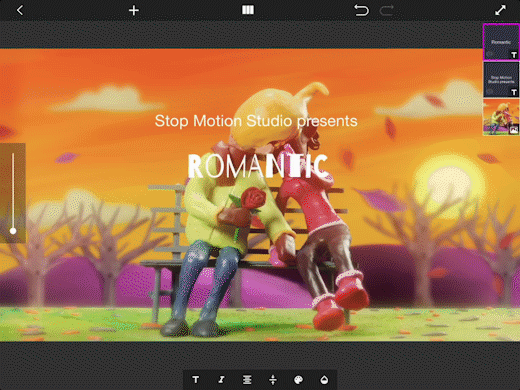Select the Romantic title thumbnail

point(501,42)
